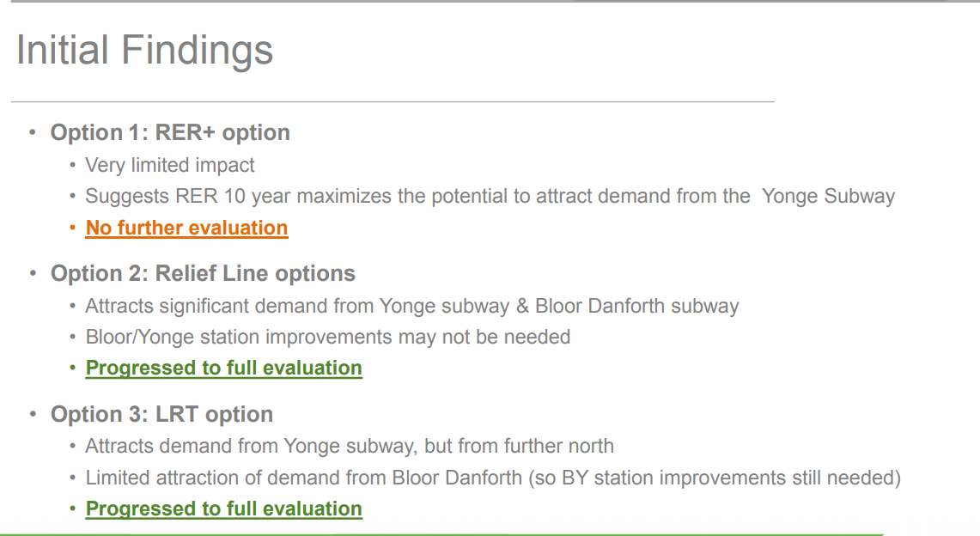Open "Progressed to full evaluation" under Option 2
980x536 pixels.
tap(223, 368)
